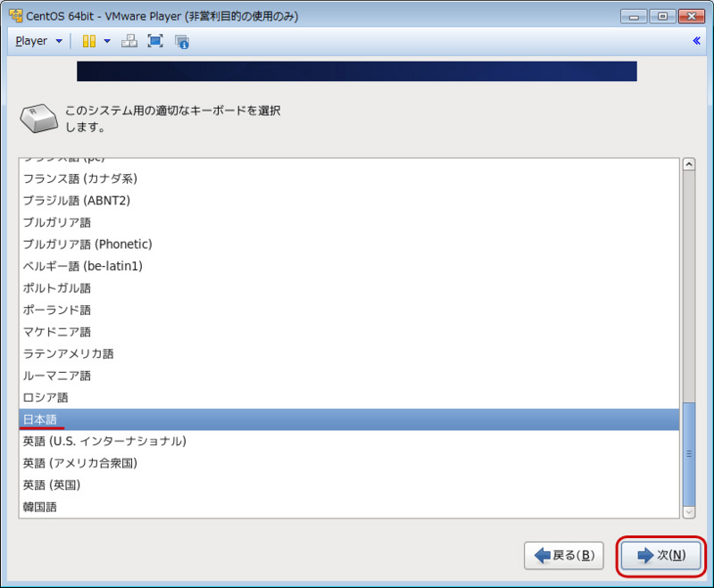The image size is (714, 588).
Task: Click the 戻る(B) button to go back
Action: tap(563, 555)
